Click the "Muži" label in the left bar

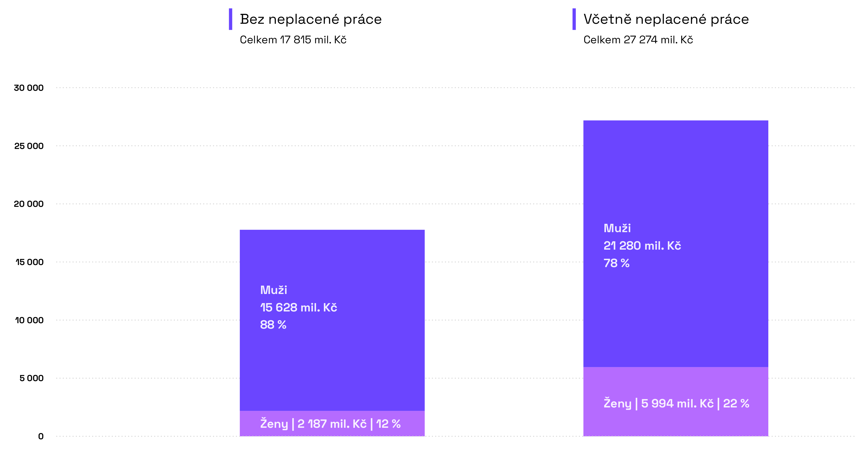point(273,290)
